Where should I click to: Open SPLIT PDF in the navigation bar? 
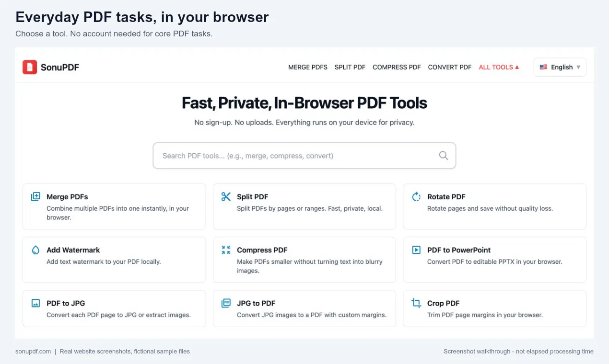click(x=350, y=67)
